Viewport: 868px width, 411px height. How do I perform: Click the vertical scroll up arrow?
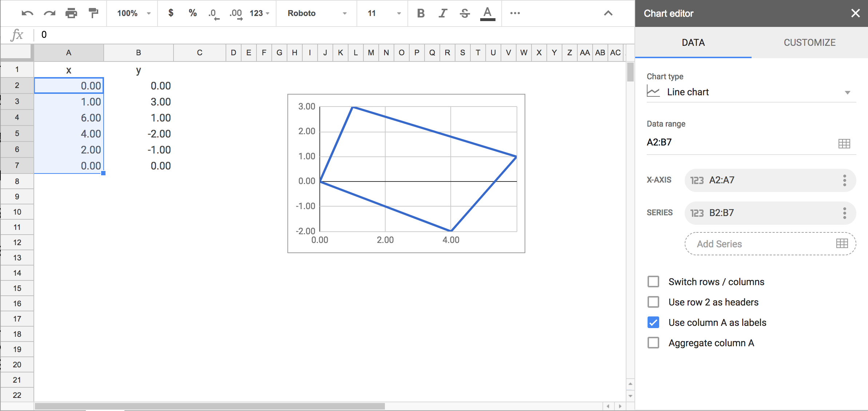pyautogui.click(x=630, y=384)
